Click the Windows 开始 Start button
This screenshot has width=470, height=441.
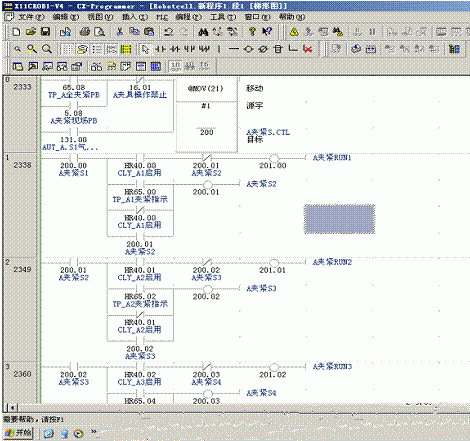click(x=19, y=433)
